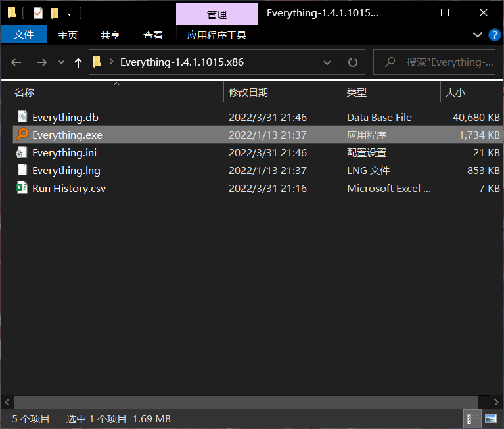This screenshot has height=429, width=504.
Task: Go back with the left arrow
Action: pos(16,62)
